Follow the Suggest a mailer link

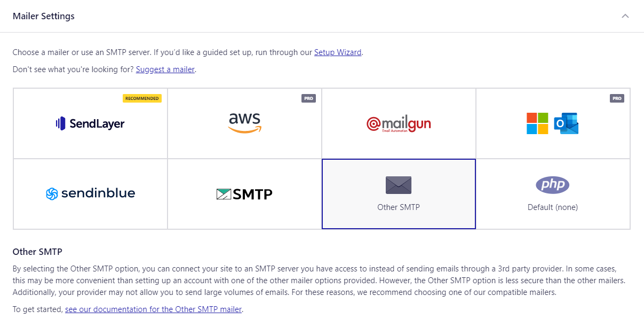(165, 69)
